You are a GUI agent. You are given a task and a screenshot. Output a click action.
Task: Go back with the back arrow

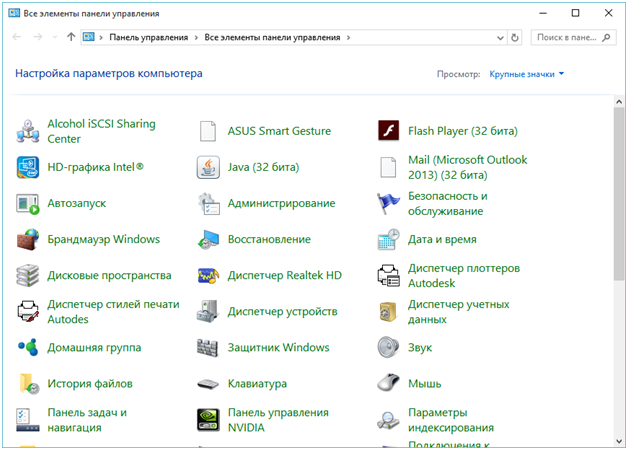pyautogui.click(x=17, y=37)
